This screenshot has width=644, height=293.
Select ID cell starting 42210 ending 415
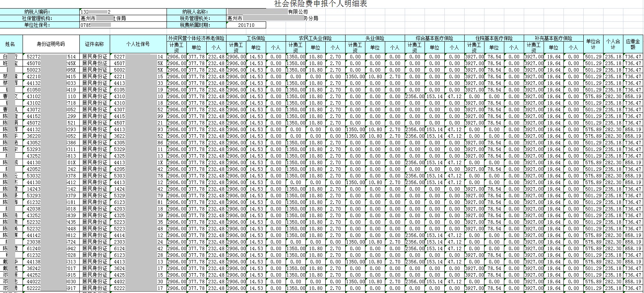(51, 77)
